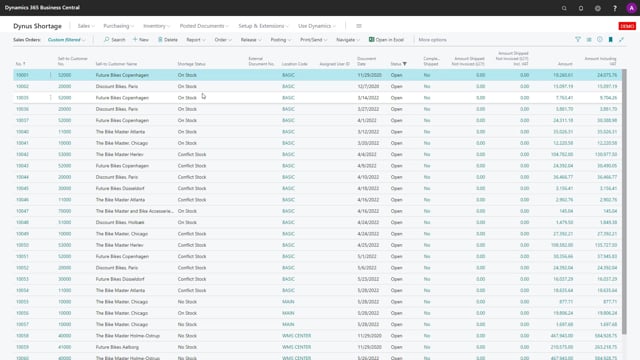The width and height of the screenshot is (640, 360).
Task: Show More options
Action: point(432,40)
